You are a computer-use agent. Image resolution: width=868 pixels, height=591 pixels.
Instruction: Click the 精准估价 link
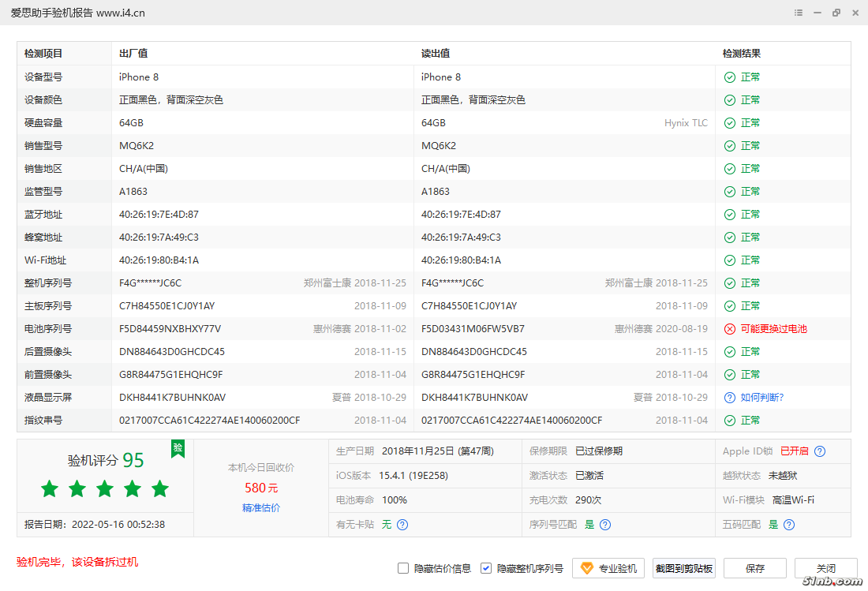[x=261, y=508]
